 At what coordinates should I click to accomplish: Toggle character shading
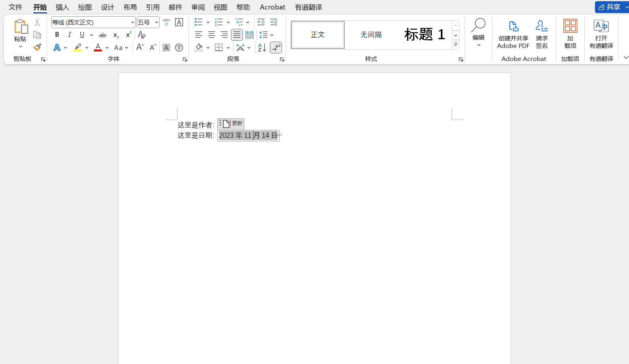pyautogui.click(x=166, y=48)
